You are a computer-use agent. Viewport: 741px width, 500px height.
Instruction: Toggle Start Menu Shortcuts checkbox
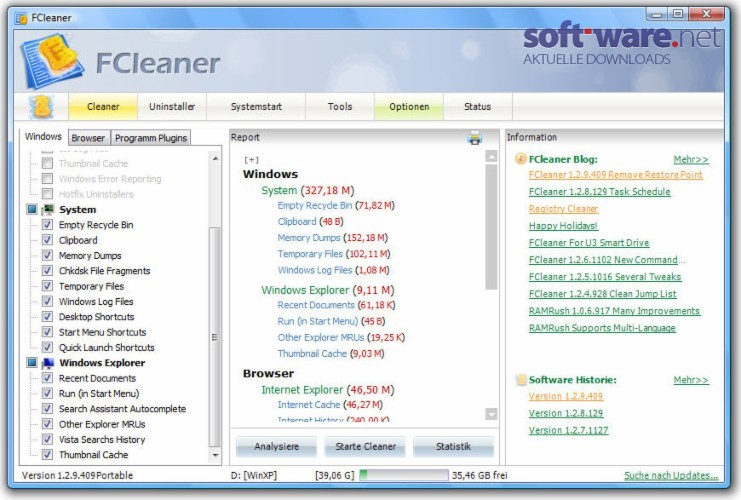click(47, 332)
